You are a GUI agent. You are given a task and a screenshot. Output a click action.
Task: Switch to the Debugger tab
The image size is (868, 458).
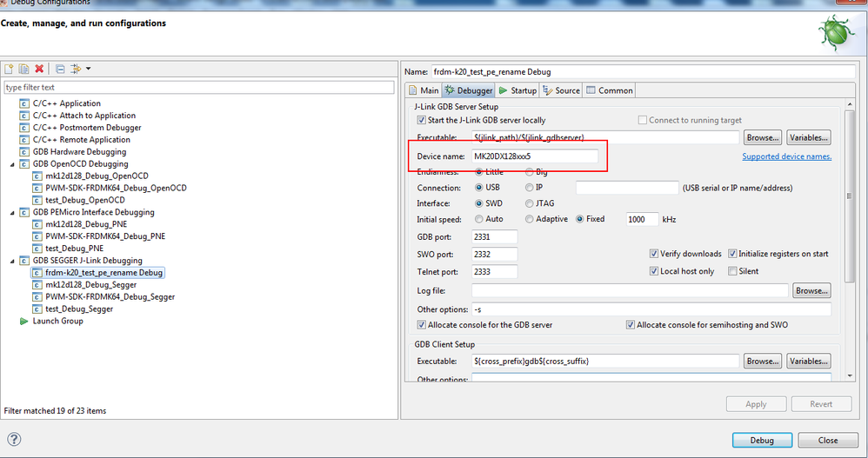(468, 90)
